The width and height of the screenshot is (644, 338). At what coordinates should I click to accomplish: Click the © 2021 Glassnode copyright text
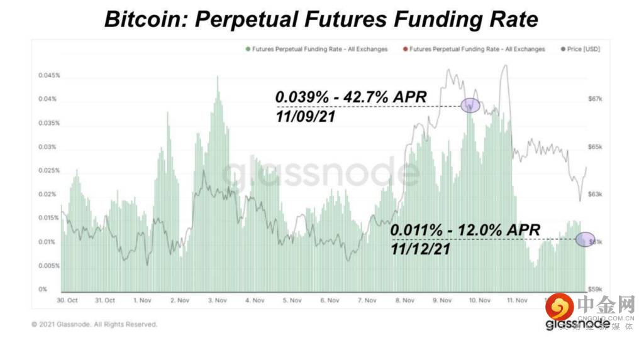coord(94,325)
